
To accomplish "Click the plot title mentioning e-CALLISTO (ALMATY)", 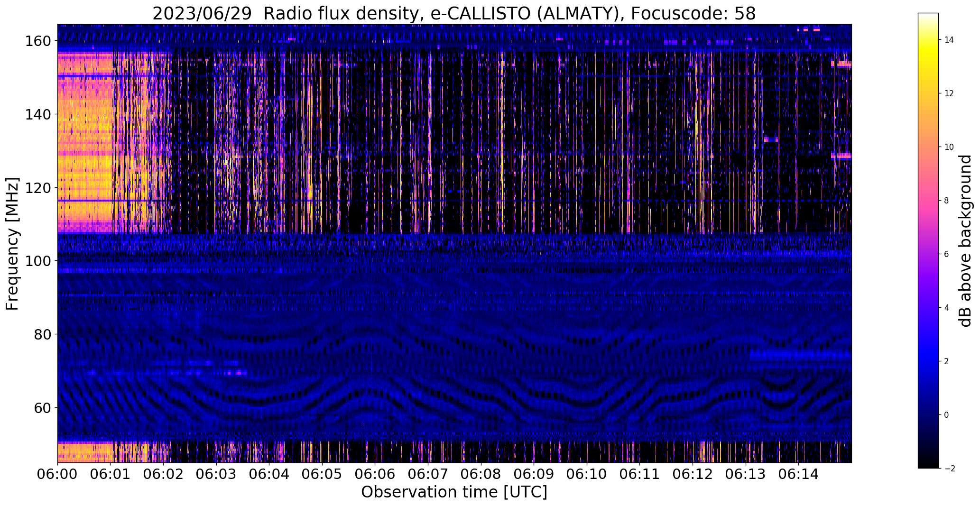I will [x=454, y=13].
